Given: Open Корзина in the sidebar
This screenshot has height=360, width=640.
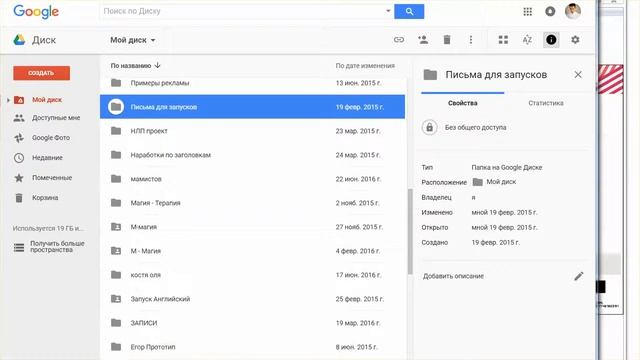Looking at the screenshot, I should (45, 198).
